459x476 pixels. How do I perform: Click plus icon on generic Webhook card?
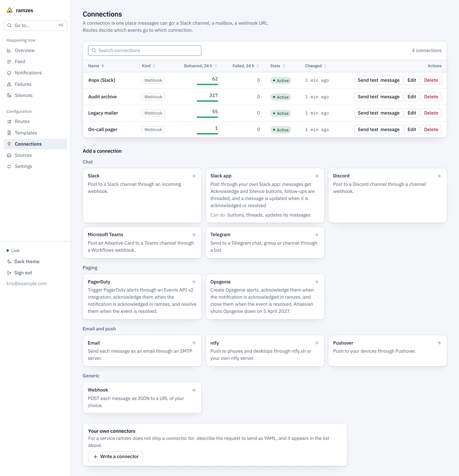(194, 390)
